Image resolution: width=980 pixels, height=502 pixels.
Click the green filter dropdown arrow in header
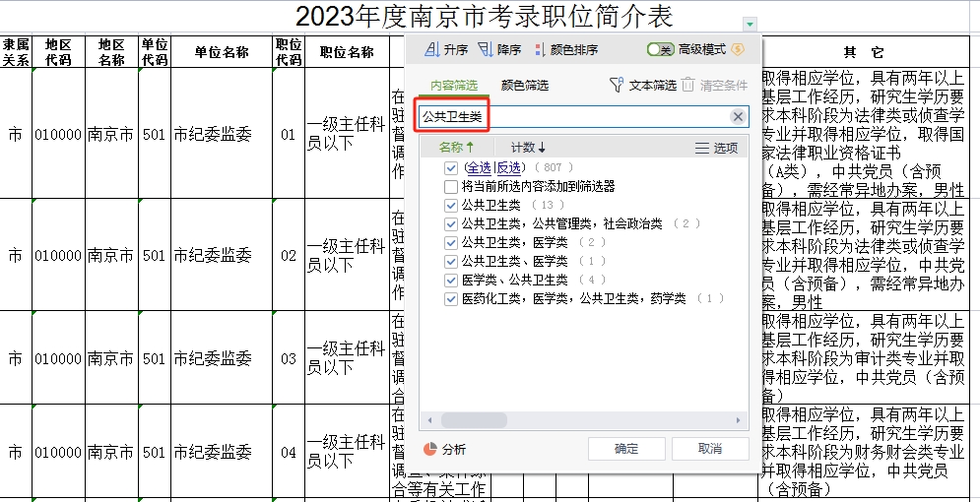click(x=751, y=24)
